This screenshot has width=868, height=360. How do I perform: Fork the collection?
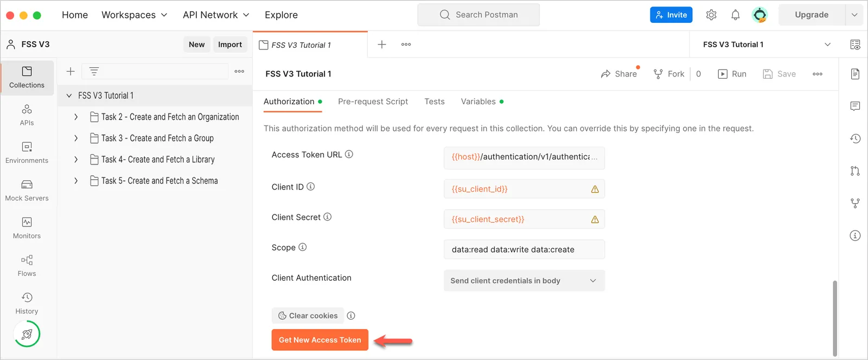coord(669,74)
